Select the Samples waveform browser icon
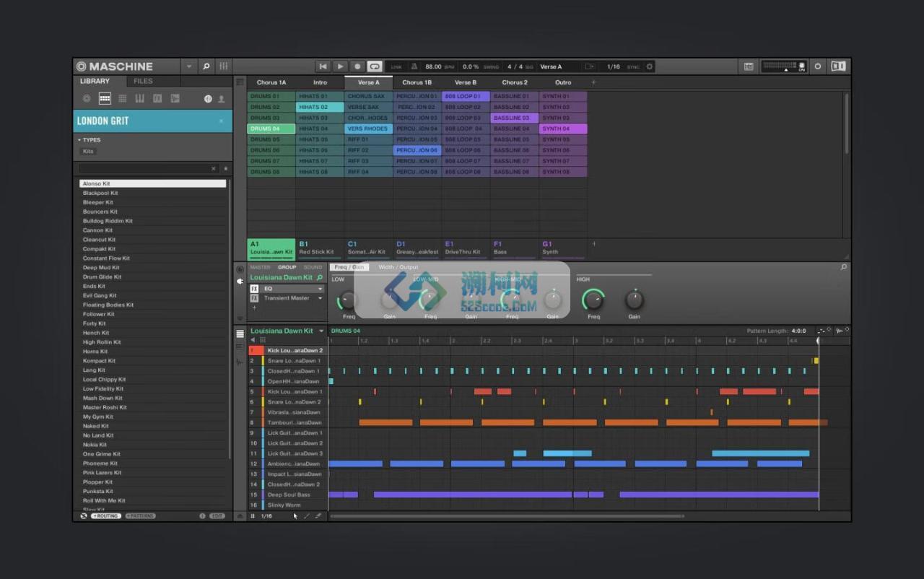The image size is (924, 579). click(x=175, y=98)
